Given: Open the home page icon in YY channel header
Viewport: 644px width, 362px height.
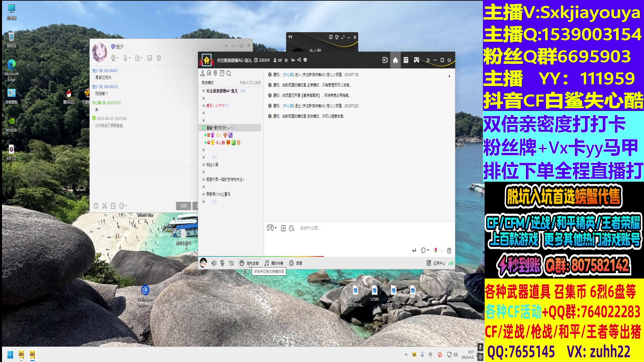Looking at the screenshot, I should pos(395,60).
